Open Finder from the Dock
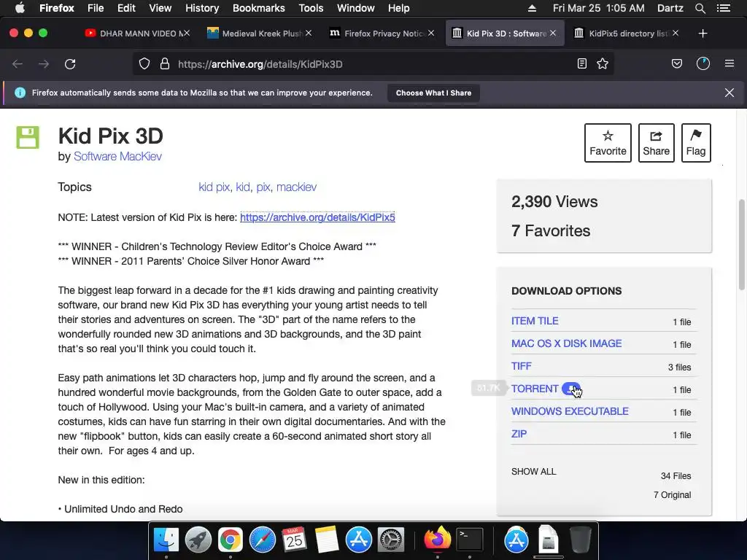The width and height of the screenshot is (747, 560). coord(166,540)
